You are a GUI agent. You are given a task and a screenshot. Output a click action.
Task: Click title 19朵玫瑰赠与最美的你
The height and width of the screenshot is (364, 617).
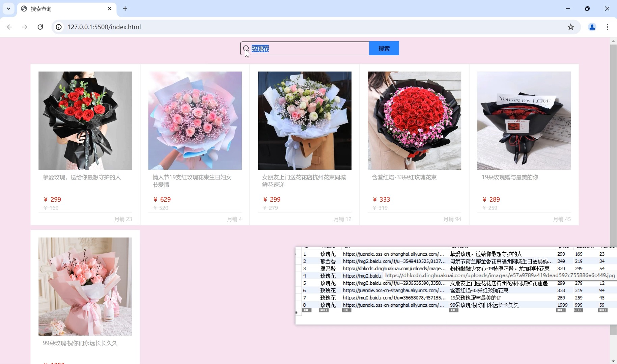(x=510, y=177)
